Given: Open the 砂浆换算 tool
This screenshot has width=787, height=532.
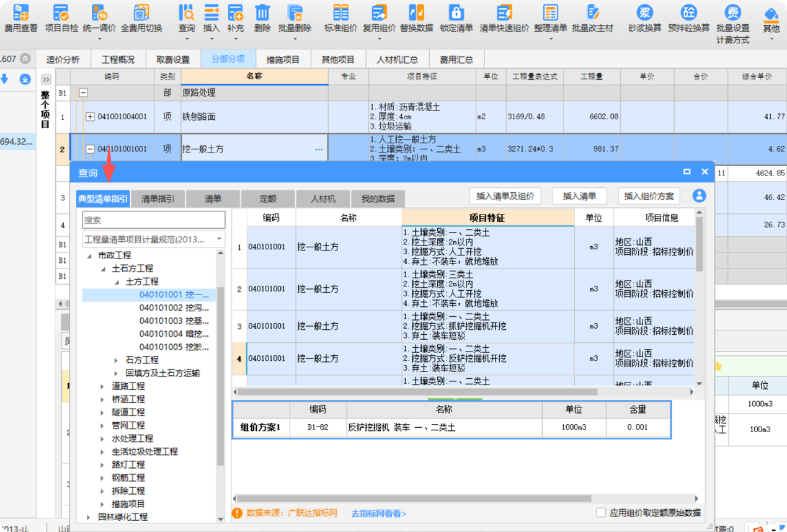Looking at the screenshot, I should [x=644, y=12].
